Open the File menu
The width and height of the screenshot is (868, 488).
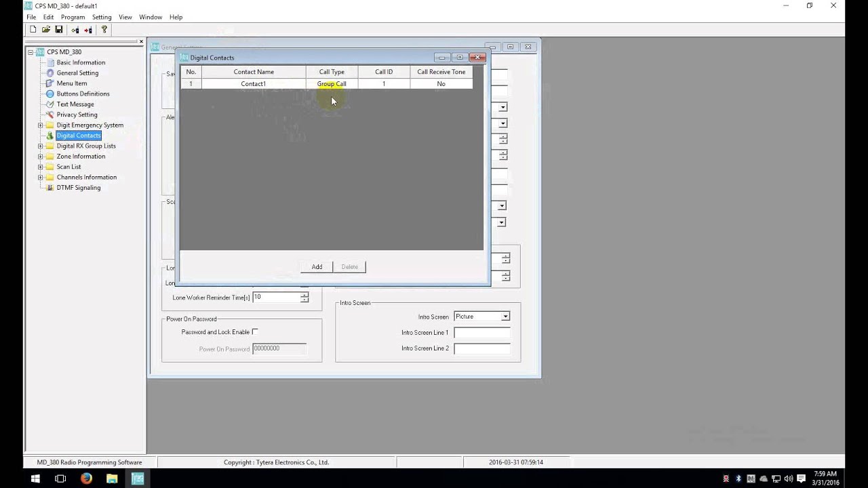click(31, 17)
